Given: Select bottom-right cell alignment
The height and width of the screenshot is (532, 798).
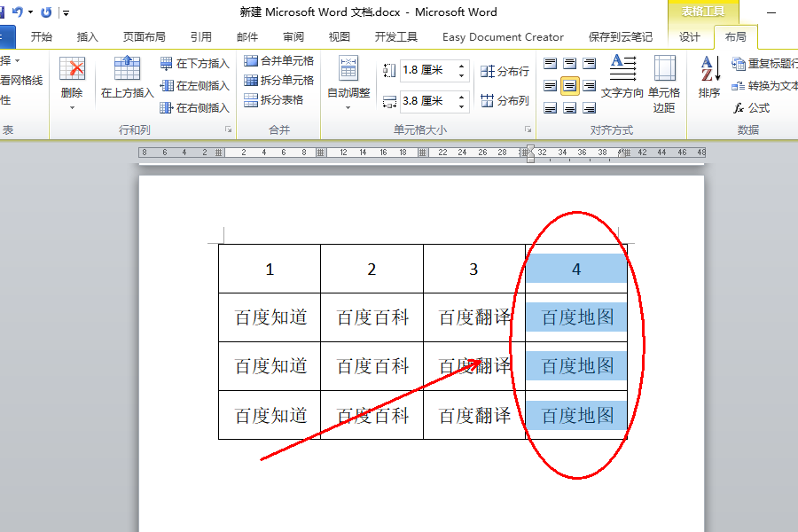Looking at the screenshot, I should [x=590, y=108].
